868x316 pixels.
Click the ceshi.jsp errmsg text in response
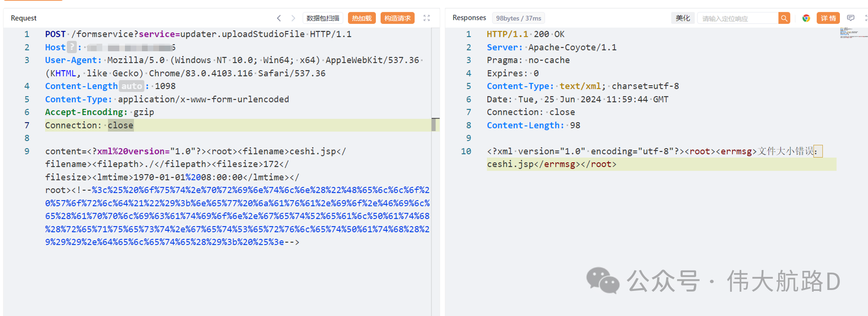tap(510, 164)
